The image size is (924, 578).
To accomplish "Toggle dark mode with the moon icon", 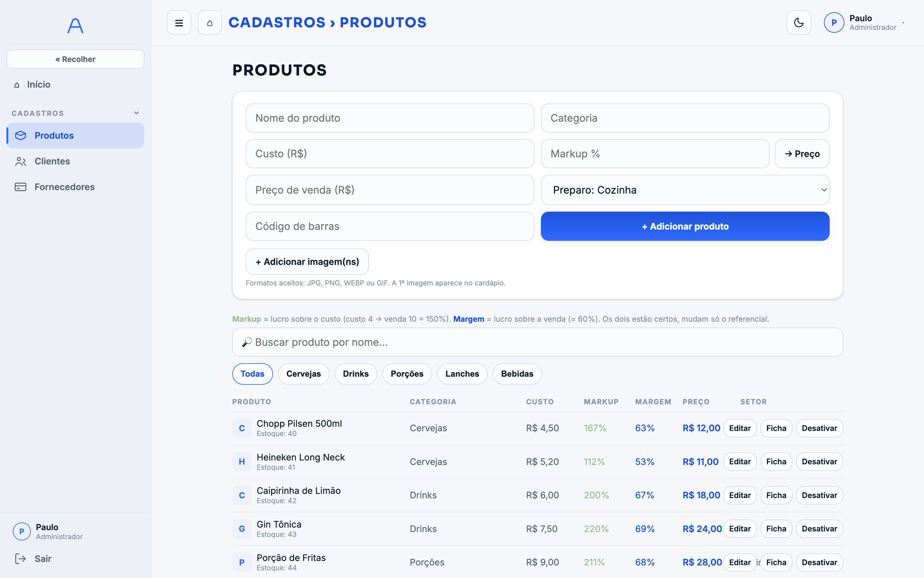I will [799, 22].
